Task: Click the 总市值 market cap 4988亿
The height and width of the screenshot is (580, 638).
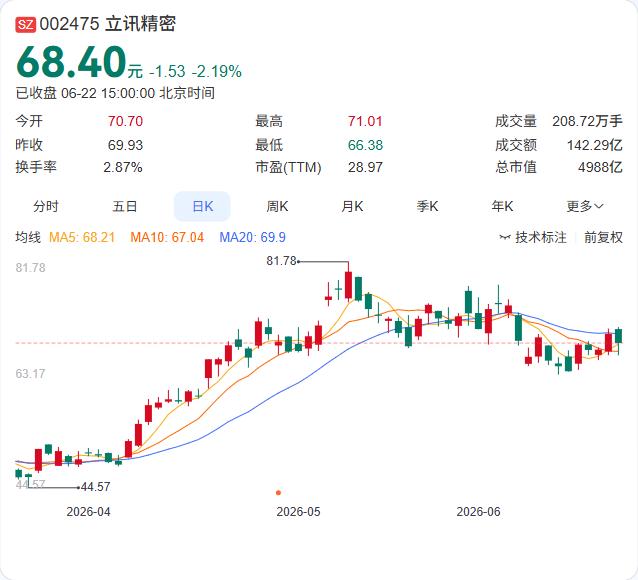Action: coord(600,167)
